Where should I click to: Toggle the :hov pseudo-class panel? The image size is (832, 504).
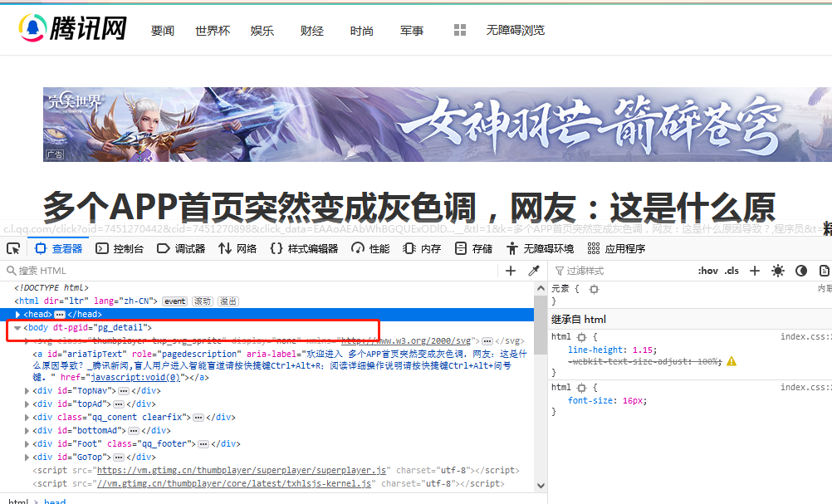(707, 271)
